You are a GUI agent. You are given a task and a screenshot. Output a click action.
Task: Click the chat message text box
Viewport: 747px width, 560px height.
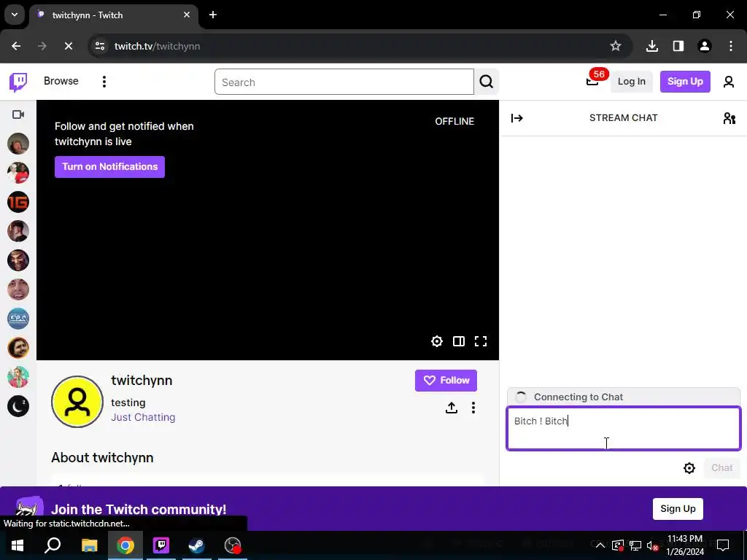click(624, 428)
